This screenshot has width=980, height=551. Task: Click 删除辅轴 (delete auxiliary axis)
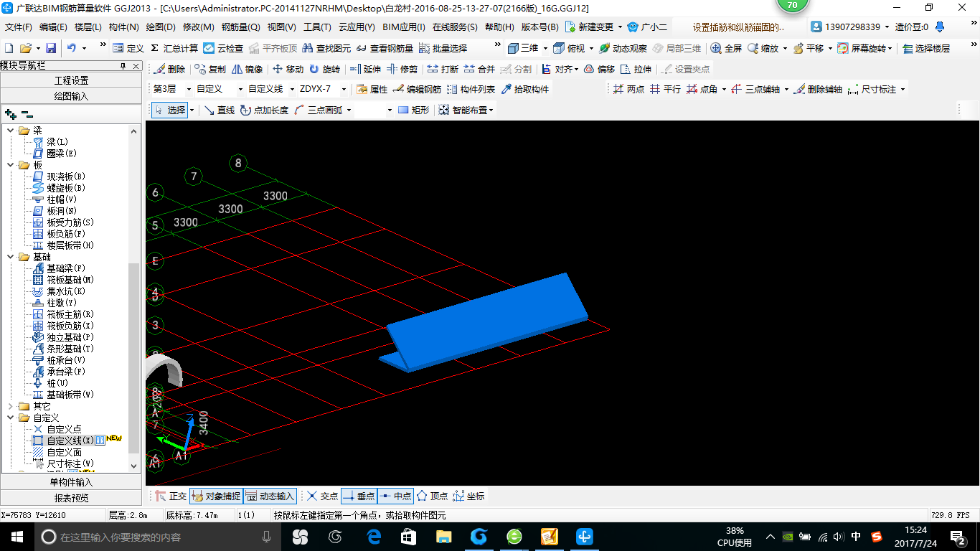click(818, 90)
